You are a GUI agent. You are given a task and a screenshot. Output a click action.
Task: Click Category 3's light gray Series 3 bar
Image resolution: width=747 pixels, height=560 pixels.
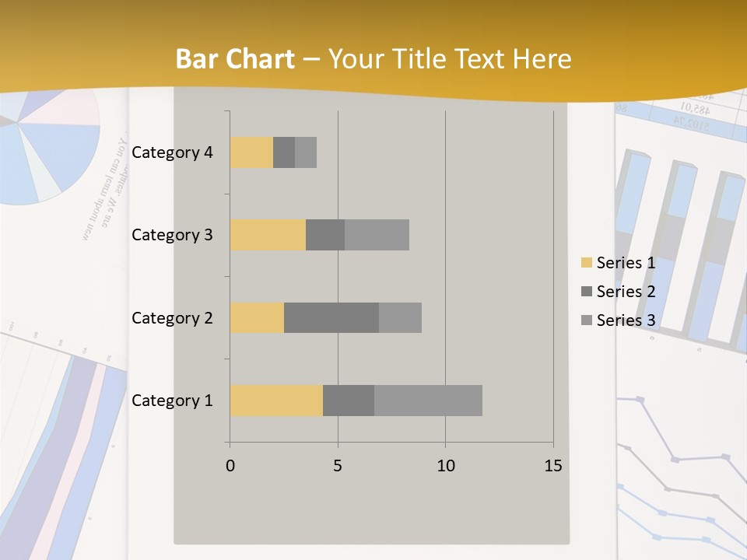pyautogui.click(x=377, y=235)
